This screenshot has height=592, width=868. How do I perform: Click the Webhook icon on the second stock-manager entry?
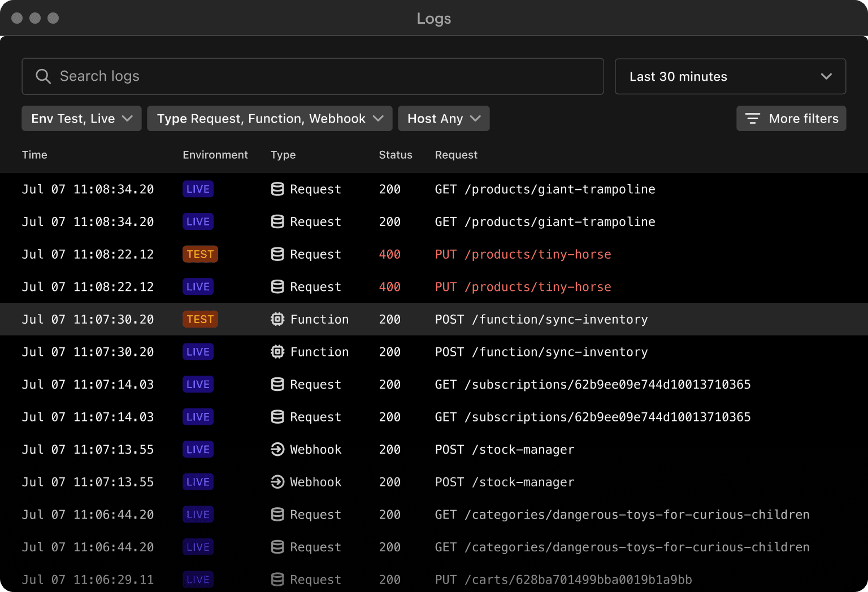(x=277, y=482)
